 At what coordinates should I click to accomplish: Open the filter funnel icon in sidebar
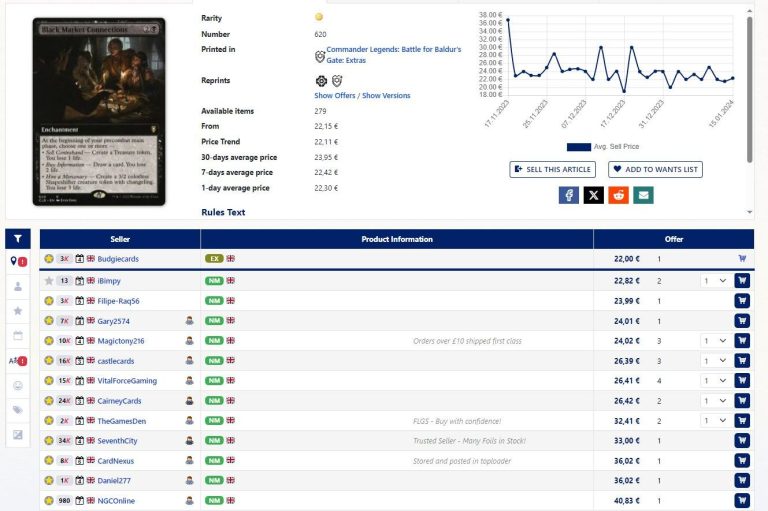point(18,239)
